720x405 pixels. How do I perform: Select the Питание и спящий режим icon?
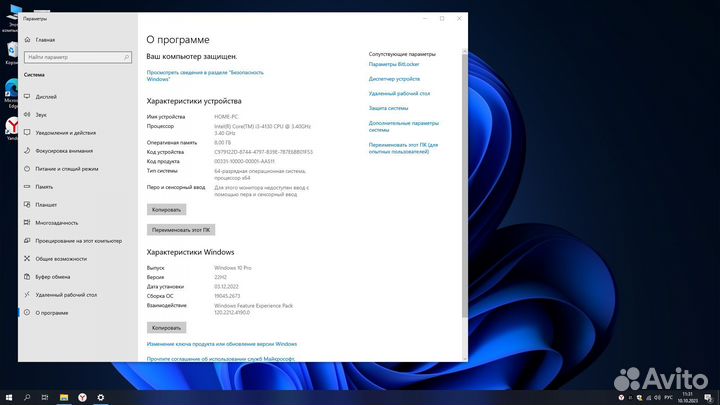[x=27, y=169]
